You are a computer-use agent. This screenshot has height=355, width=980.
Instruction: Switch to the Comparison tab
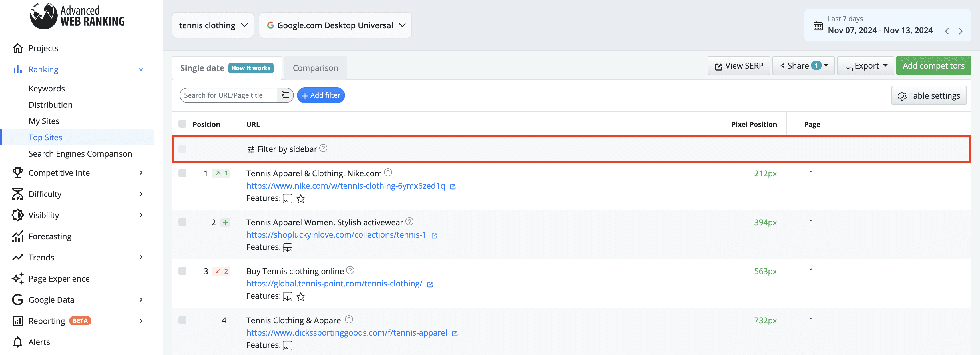[x=315, y=68]
